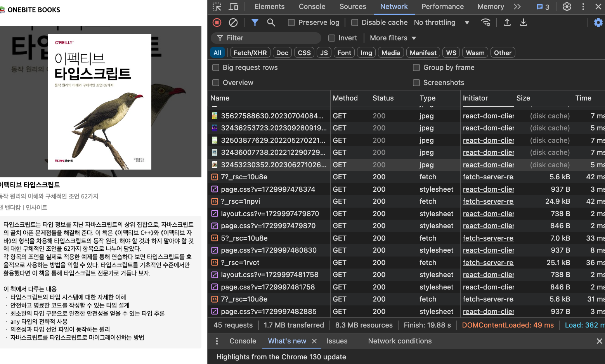Open the No throttling dropdown
Viewport: 605px width, 364px height.
click(442, 23)
